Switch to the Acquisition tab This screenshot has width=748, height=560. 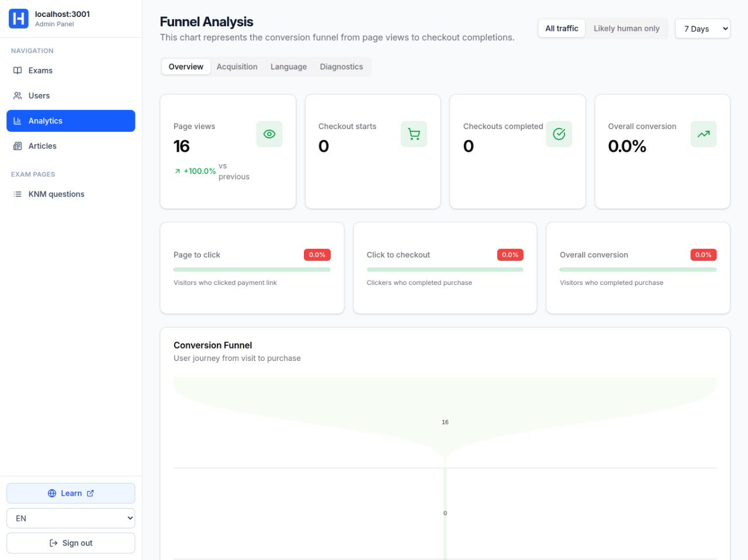(x=237, y=67)
